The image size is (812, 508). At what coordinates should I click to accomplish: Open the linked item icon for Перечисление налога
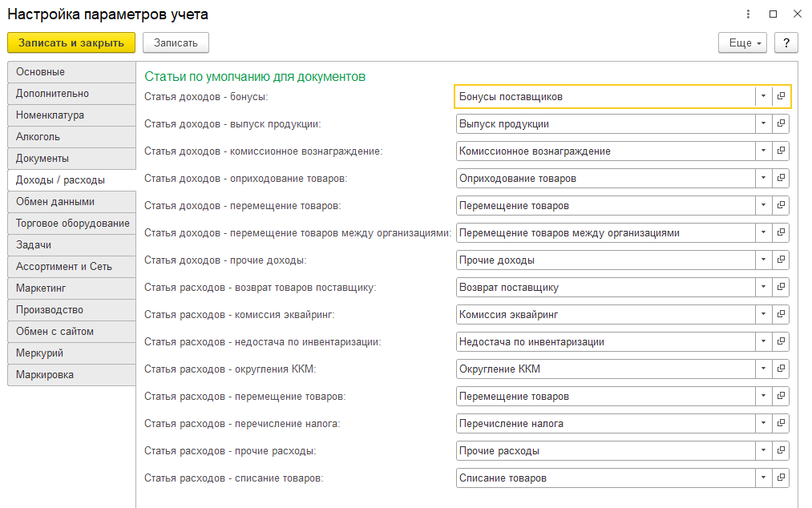(781, 424)
